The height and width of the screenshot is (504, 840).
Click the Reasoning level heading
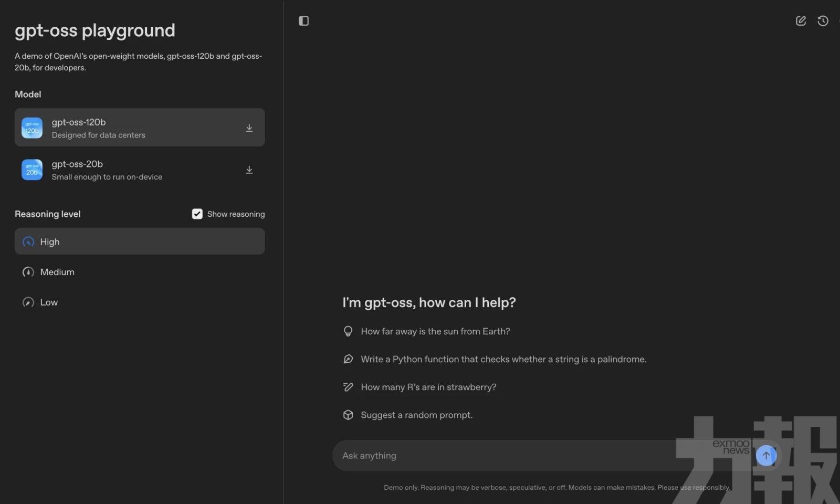tap(48, 214)
